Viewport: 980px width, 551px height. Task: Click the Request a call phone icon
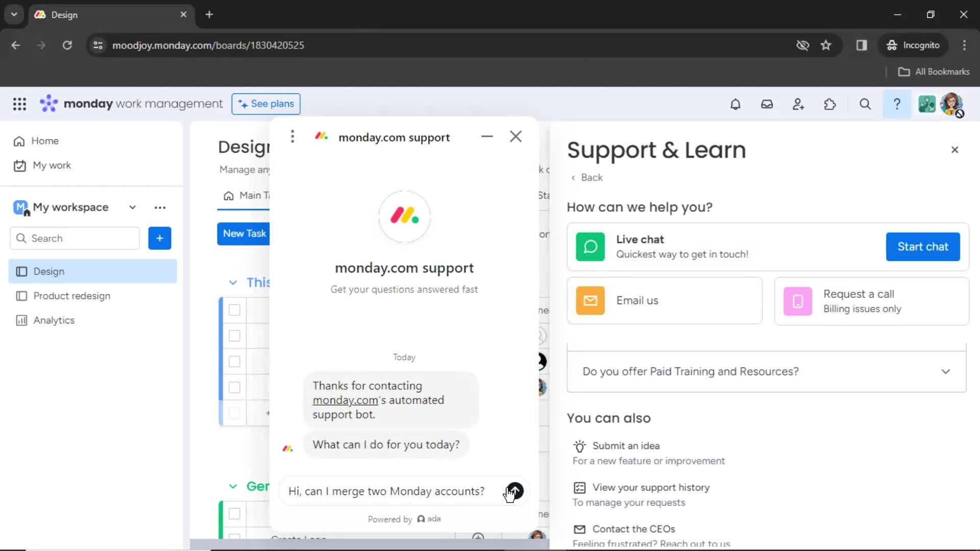(797, 301)
